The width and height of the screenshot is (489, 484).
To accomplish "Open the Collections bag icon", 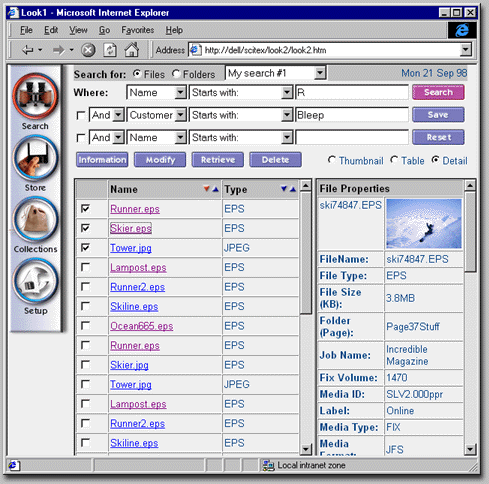I will (35, 219).
